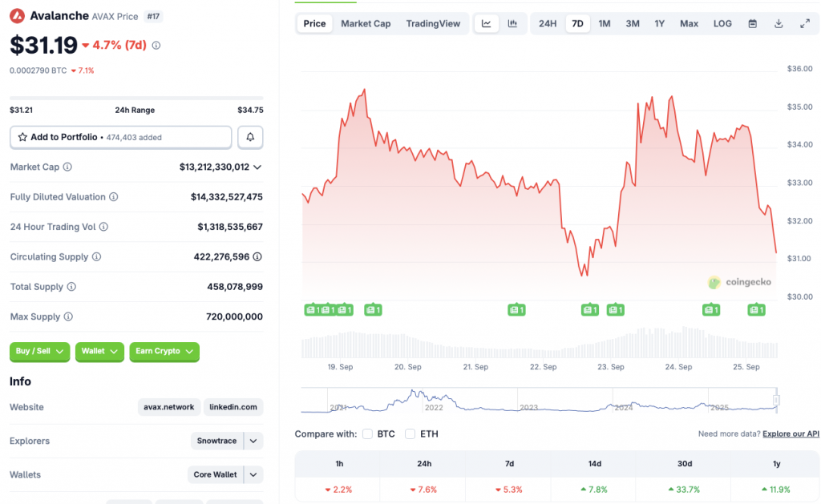Expand Explorers list next to Snowtrace
Image resolution: width=821 pixels, height=504 pixels.
[253, 441]
